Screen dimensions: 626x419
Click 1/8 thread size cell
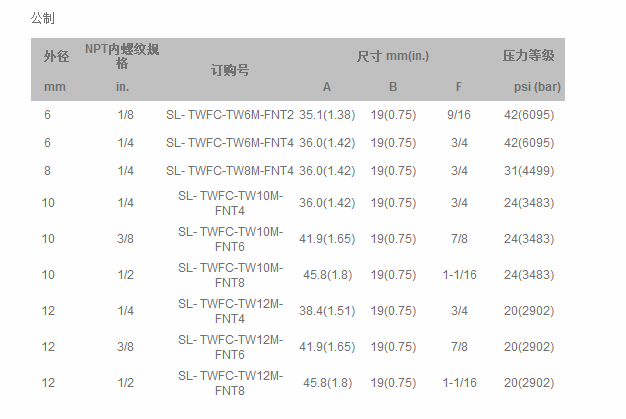(x=125, y=115)
